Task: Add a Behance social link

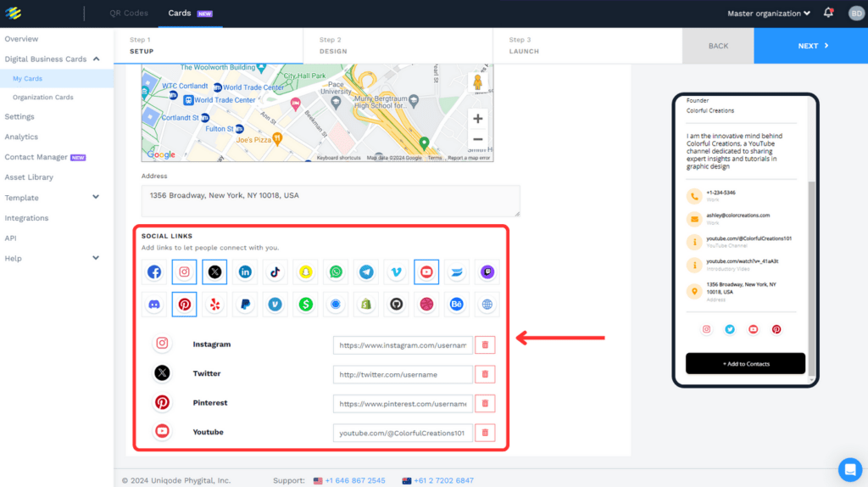Action: pyautogui.click(x=457, y=305)
